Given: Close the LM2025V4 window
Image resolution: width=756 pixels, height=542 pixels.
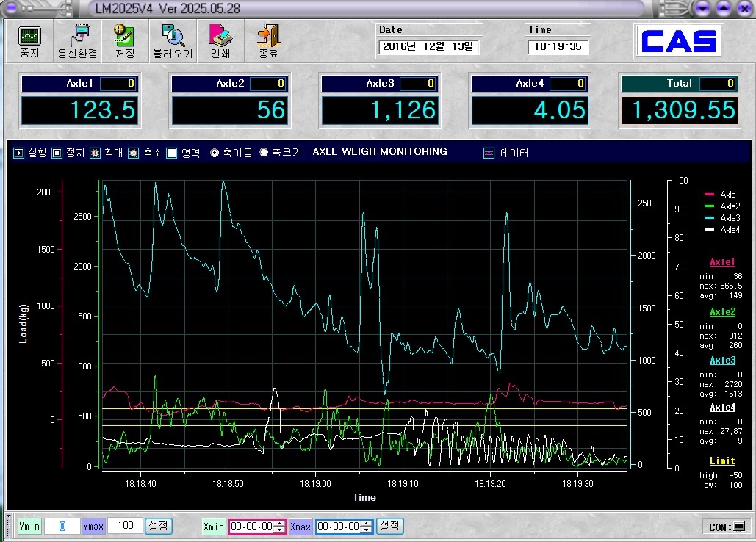Looking at the screenshot, I should pos(744,7).
